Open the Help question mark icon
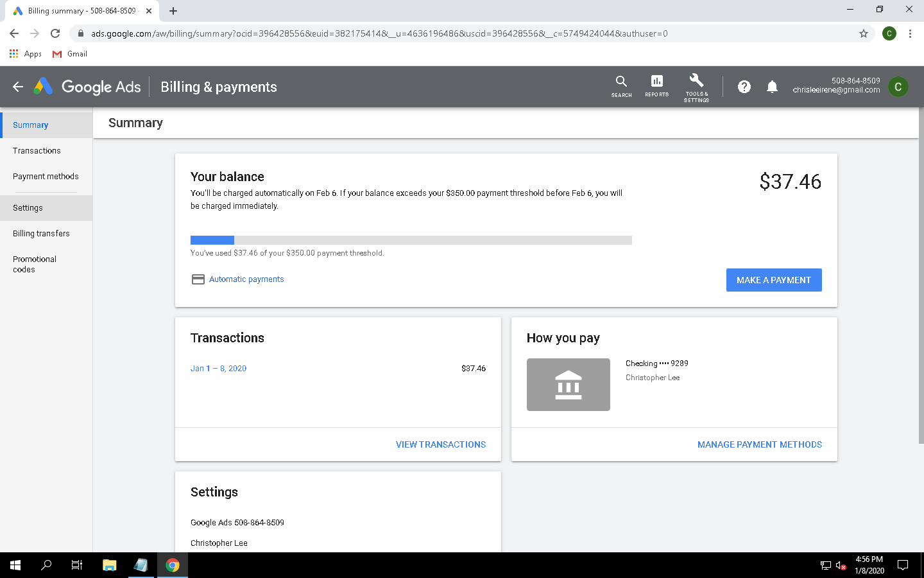The width and height of the screenshot is (924, 578). tap(744, 87)
